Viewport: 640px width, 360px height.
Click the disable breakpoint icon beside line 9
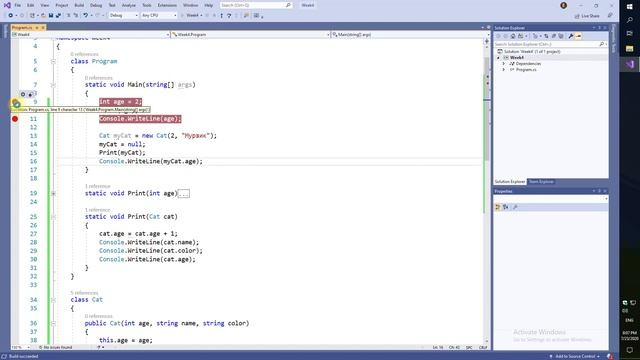[x=30, y=94]
